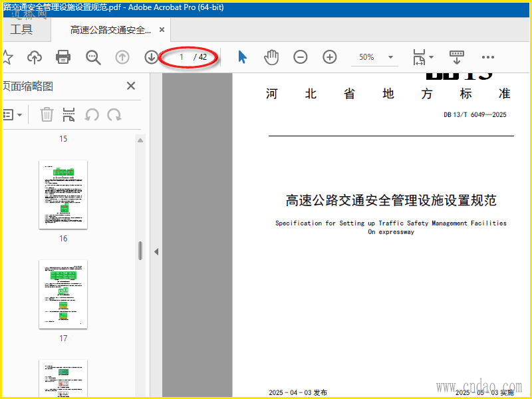Image resolution: width=532 pixels, height=399 pixels.
Task: Click the document title 高速公路交通安全管理设施设置规范
Action: coord(391,200)
